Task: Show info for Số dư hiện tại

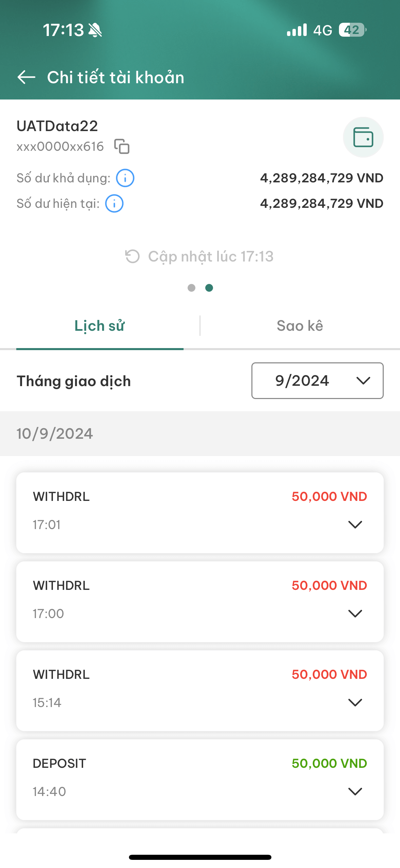Action: tap(114, 203)
